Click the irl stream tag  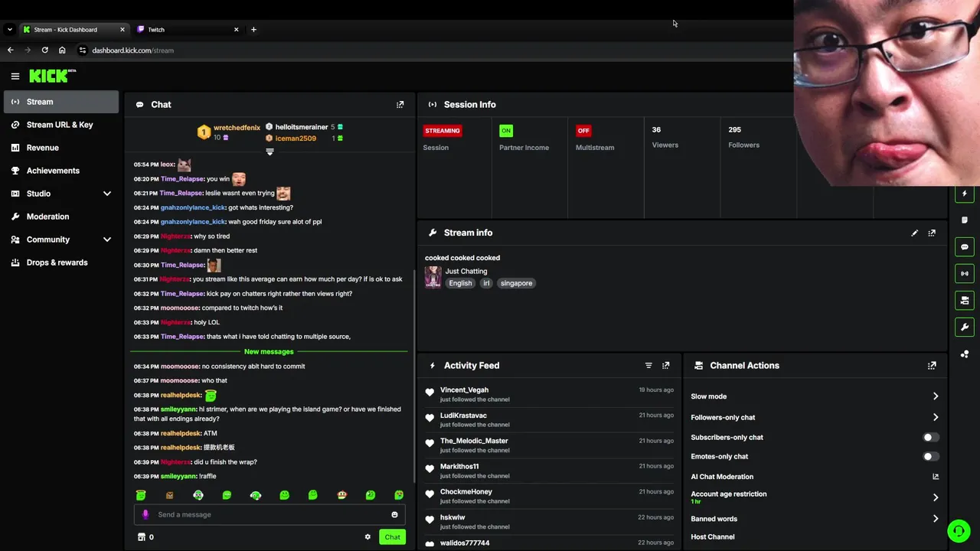(486, 283)
